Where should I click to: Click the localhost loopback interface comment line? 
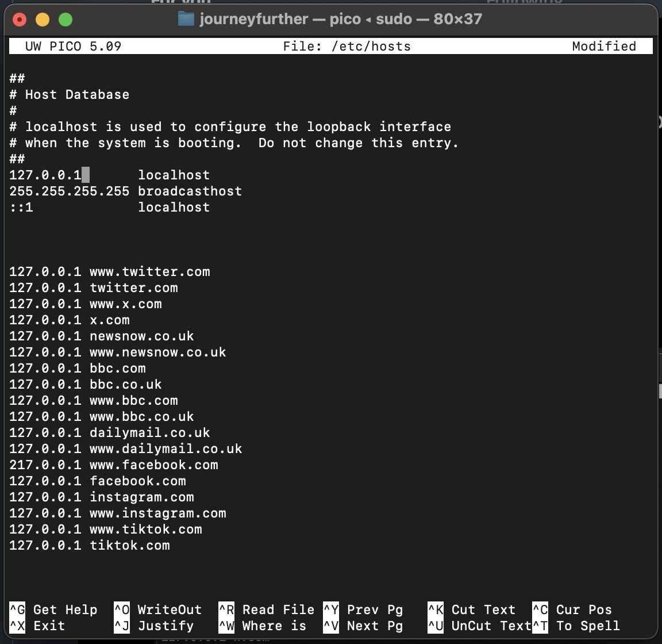[230, 126]
